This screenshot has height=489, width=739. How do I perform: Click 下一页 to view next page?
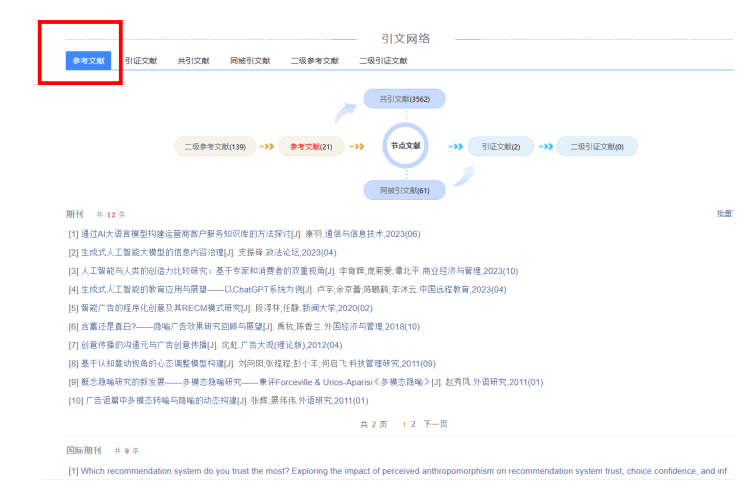[x=434, y=424]
